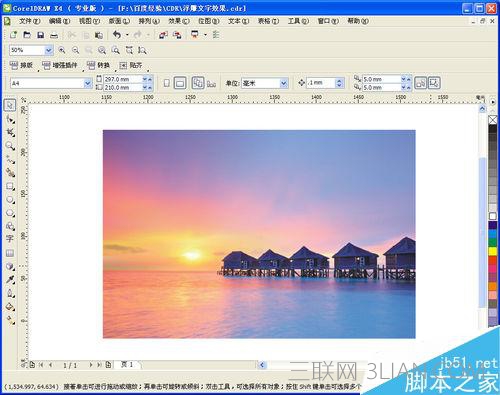500x395 pixels.
Task: Go to the first page button
Action: [41, 365]
